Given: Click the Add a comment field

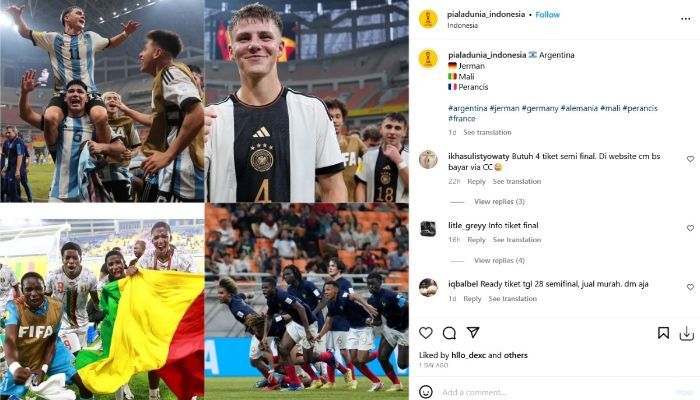Looking at the screenshot, I should [x=558, y=392].
